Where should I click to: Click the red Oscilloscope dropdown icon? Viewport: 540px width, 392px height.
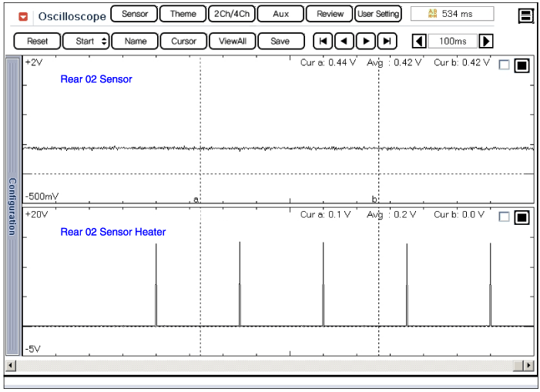click(23, 16)
